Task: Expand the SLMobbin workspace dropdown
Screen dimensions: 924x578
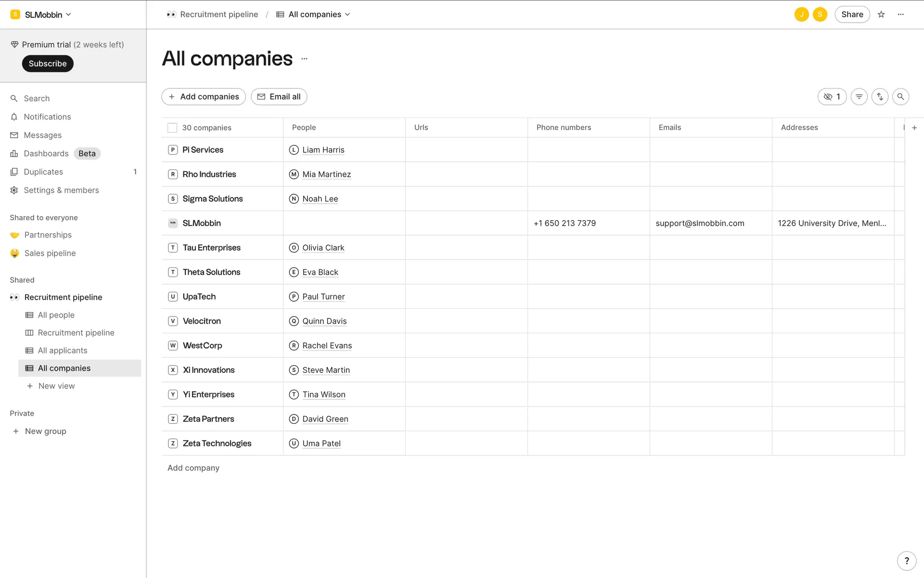Action: click(42, 14)
